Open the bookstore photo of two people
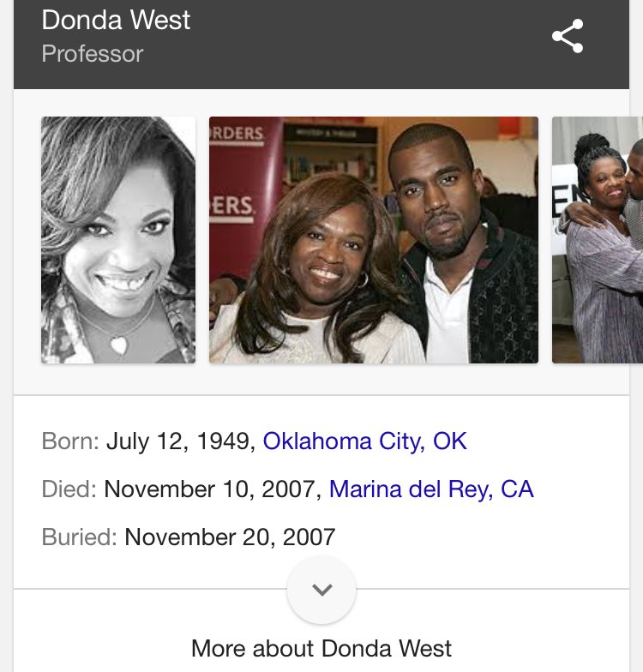Image resolution: width=643 pixels, height=672 pixels. (x=374, y=240)
